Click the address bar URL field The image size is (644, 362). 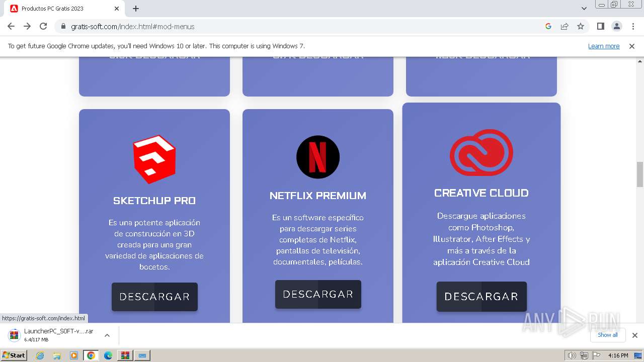[x=302, y=26]
